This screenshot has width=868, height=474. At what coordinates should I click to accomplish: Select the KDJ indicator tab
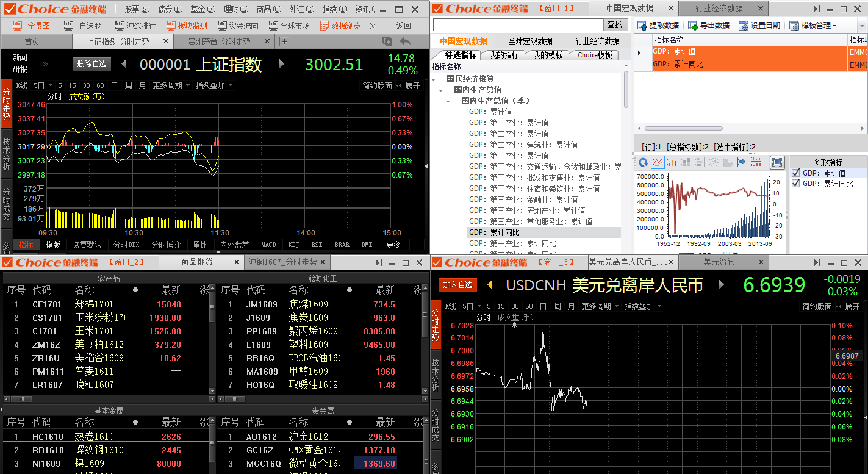pos(294,245)
